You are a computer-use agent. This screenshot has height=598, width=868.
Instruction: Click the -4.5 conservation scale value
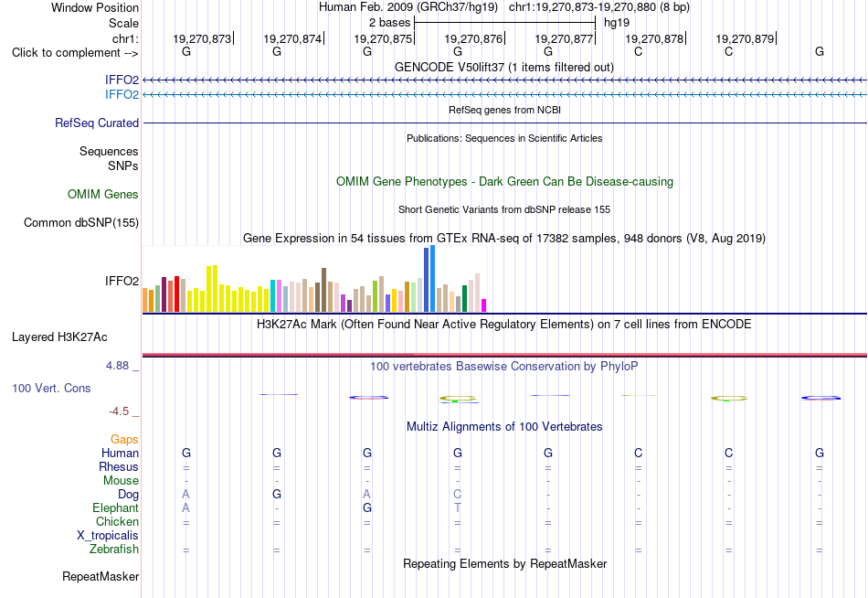pos(119,411)
